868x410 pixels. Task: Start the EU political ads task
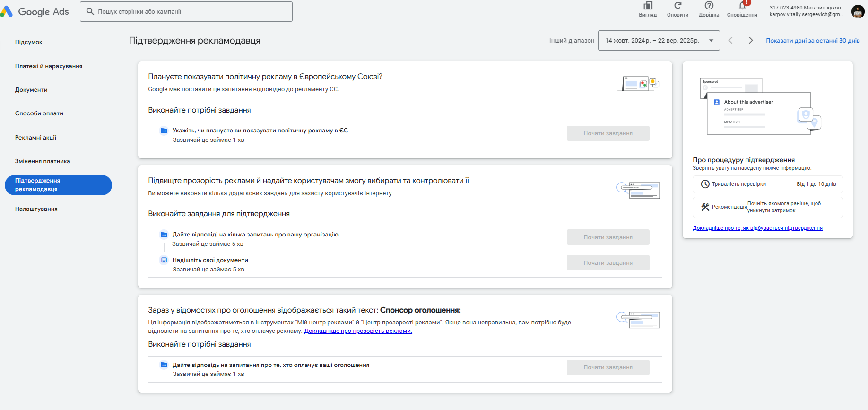coord(608,133)
